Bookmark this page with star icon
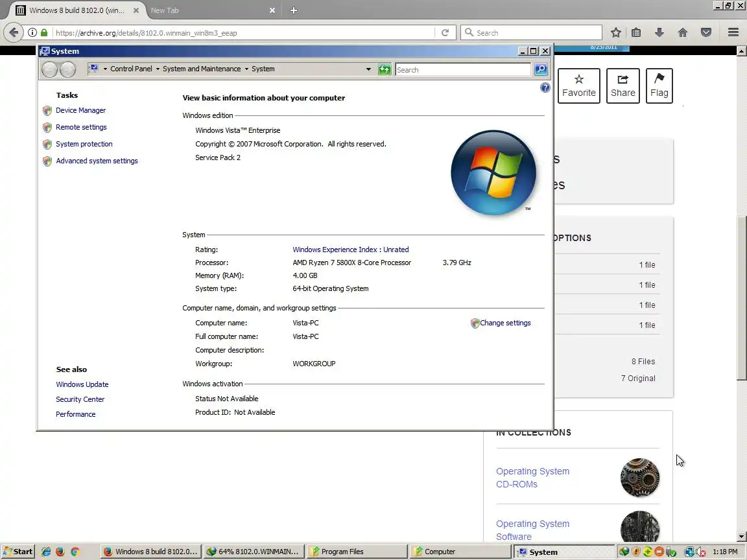The height and width of the screenshot is (560, 747). (x=615, y=32)
